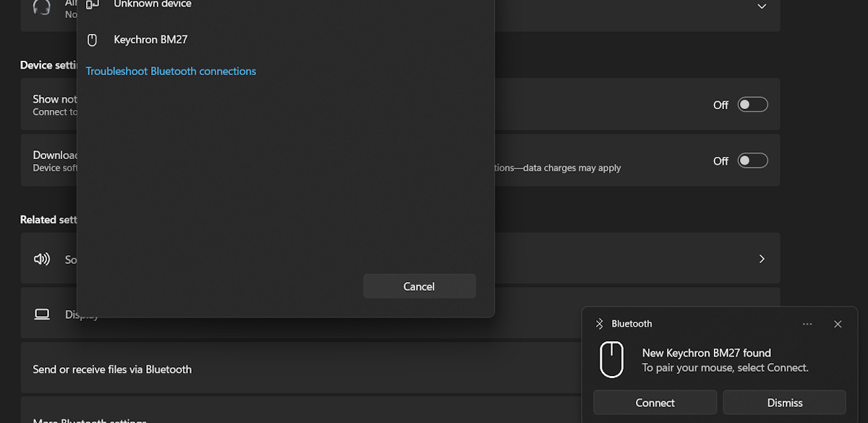Screen dimensions: 868x423
Task: Close the Bluetooth notification with X
Action: coord(838,324)
